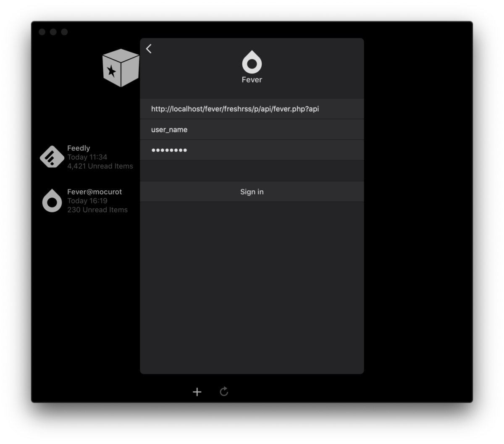Close the window with first traffic light

pyautogui.click(x=42, y=32)
